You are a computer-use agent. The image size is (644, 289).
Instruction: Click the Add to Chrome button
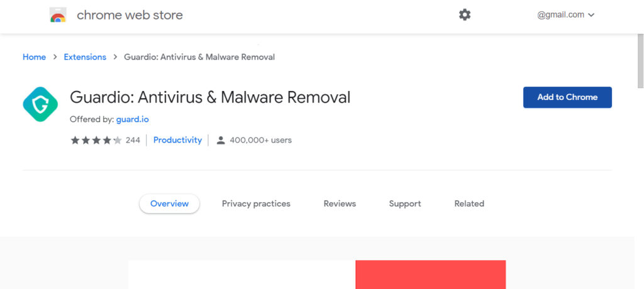click(x=567, y=97)
